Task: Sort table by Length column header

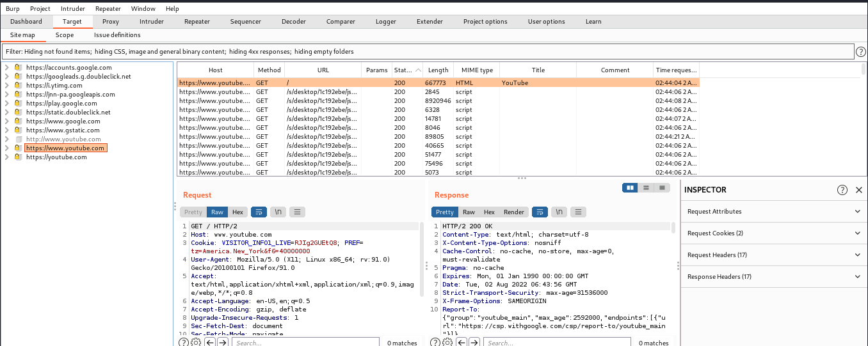Action: click(x=438, y=70)
